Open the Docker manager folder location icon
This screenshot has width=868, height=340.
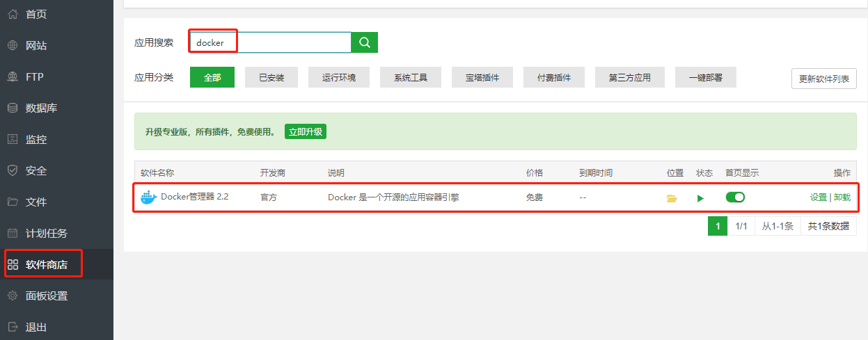(672, 198)
